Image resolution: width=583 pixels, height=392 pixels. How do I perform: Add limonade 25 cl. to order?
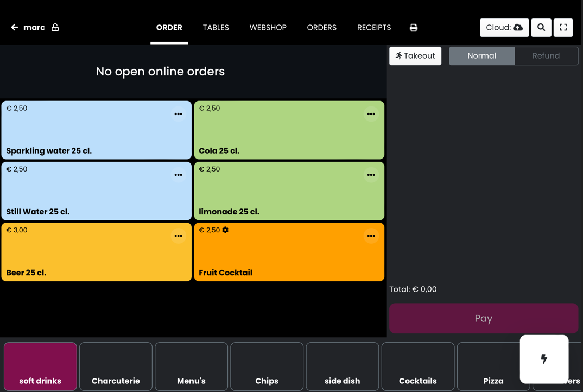coord(289,191)
